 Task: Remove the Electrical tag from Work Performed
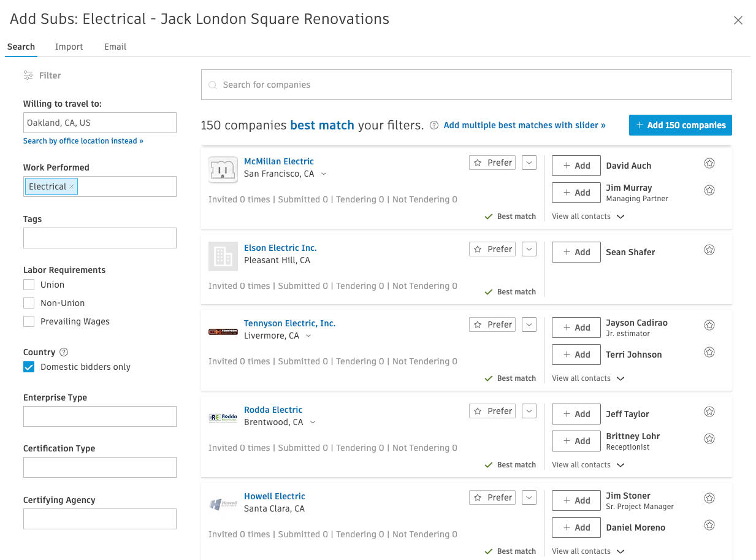coord(72,186)
